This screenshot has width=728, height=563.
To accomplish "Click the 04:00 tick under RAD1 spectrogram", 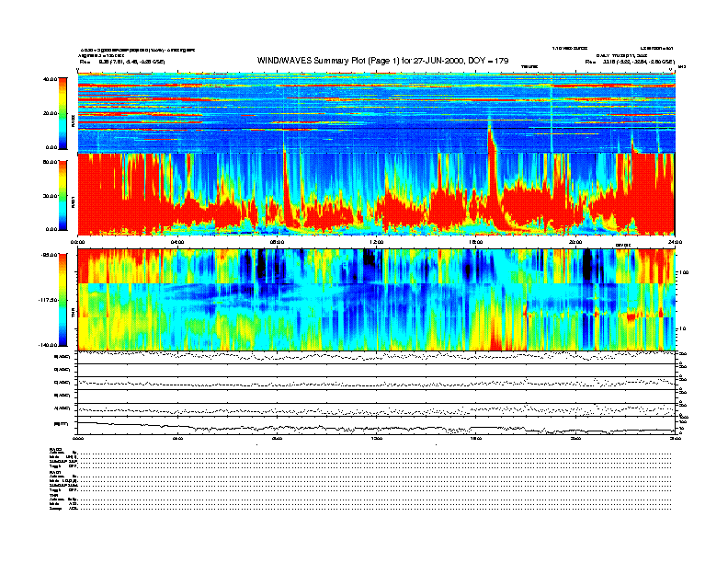I will 177,242.
